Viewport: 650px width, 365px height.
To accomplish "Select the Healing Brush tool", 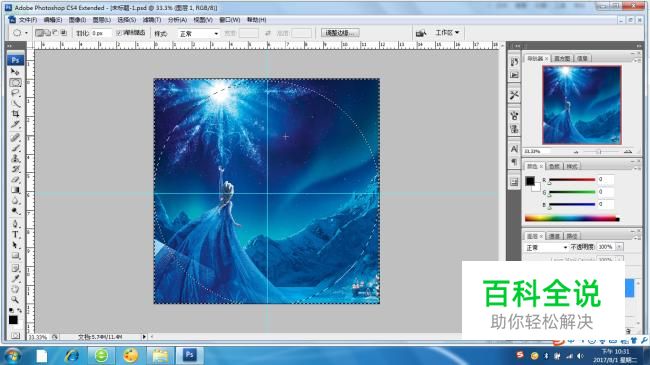I will coord(15,137).
